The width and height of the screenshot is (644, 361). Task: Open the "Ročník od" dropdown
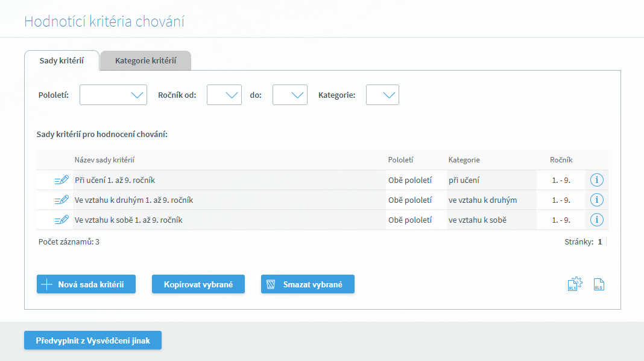click(224, 95)
